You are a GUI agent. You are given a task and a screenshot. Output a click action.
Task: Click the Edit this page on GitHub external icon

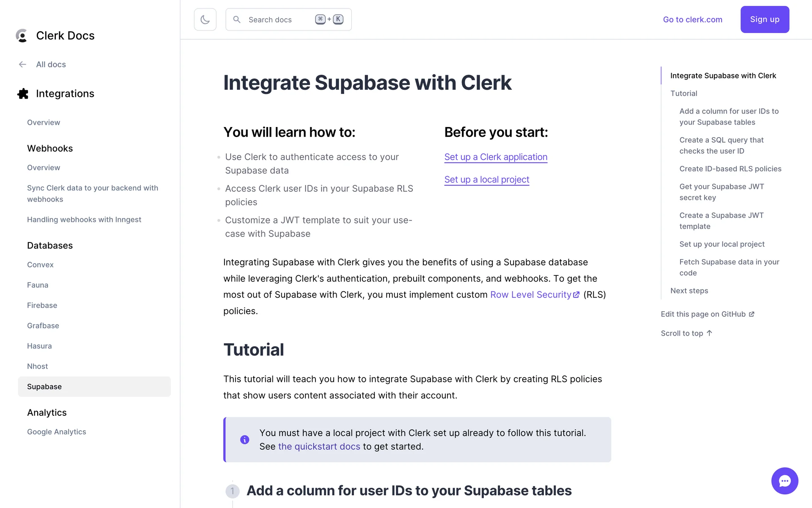pos(752,314)
